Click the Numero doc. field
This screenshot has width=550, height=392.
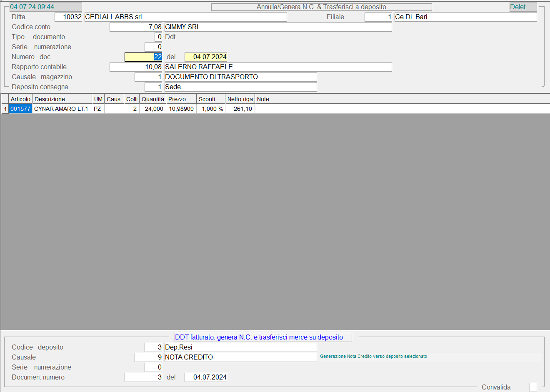click(x=143, y=57)
